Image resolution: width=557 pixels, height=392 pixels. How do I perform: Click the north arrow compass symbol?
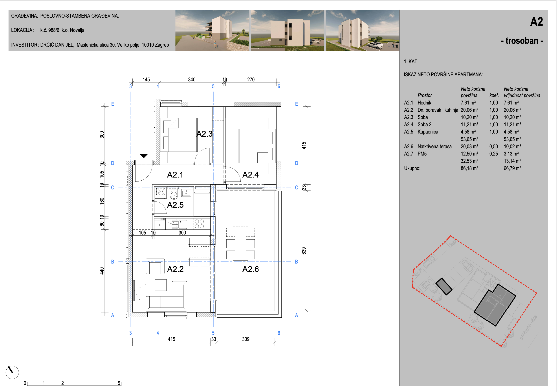click(12, 372)
